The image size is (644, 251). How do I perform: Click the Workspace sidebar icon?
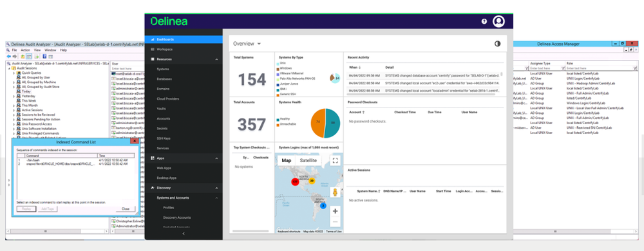[152, 49]
